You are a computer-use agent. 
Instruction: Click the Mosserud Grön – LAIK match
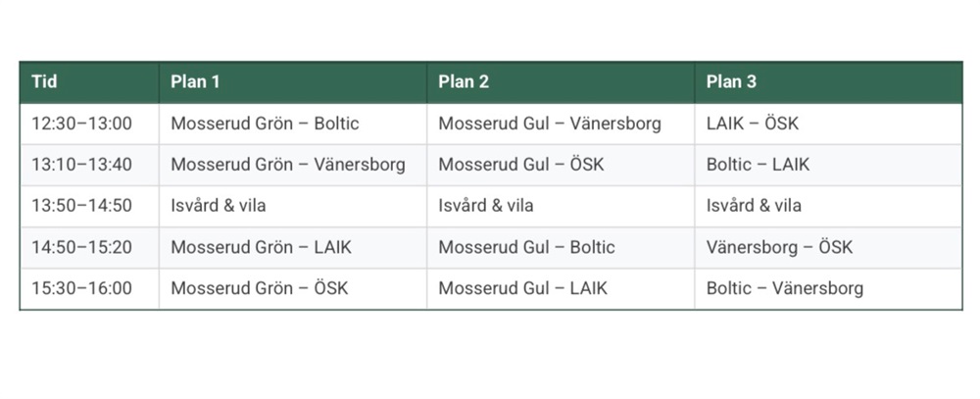coord(261,247)
